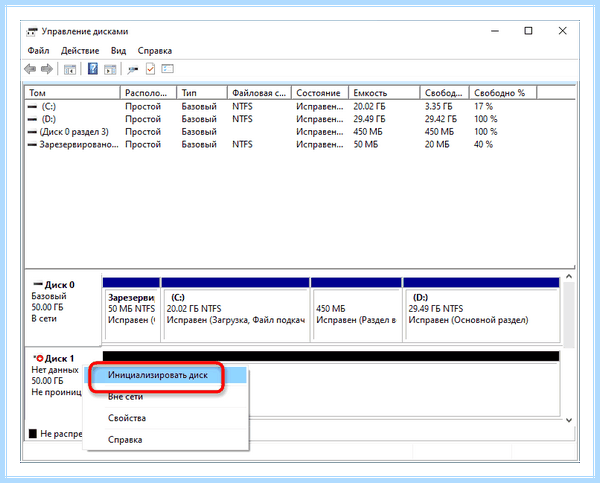Open the Действие menu
The width and height of the screenshot is (600, 483).
(x=80, y=51)
